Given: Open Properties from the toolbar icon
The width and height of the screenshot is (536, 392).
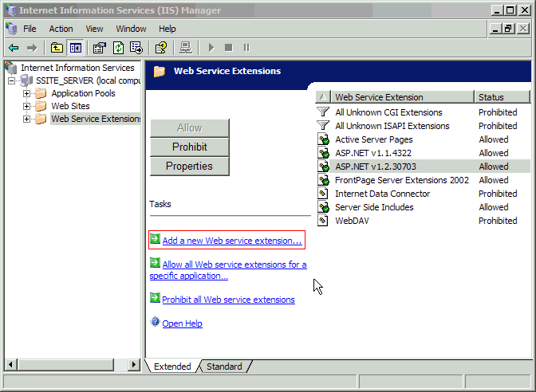Looking at the screenshot, I should pos(100,48).
